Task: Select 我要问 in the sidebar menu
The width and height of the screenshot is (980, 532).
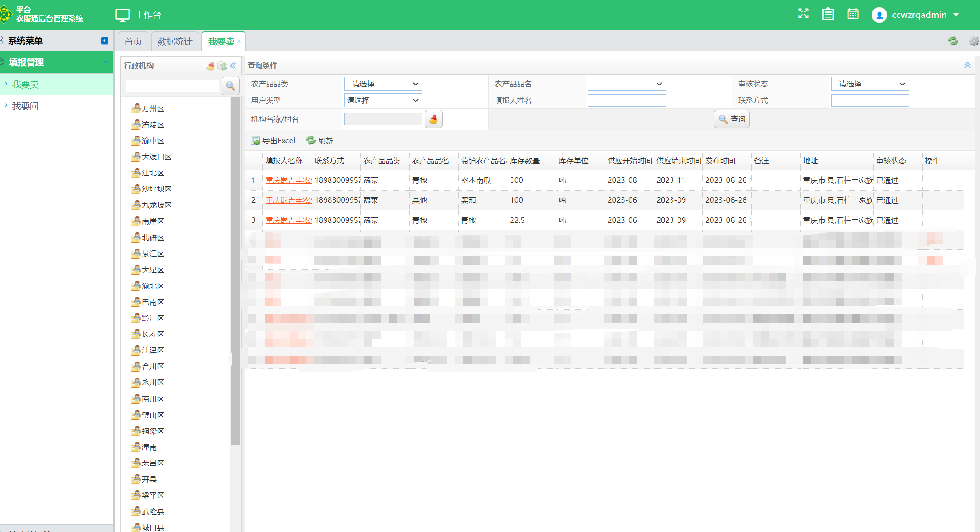Action: [25, 106]
